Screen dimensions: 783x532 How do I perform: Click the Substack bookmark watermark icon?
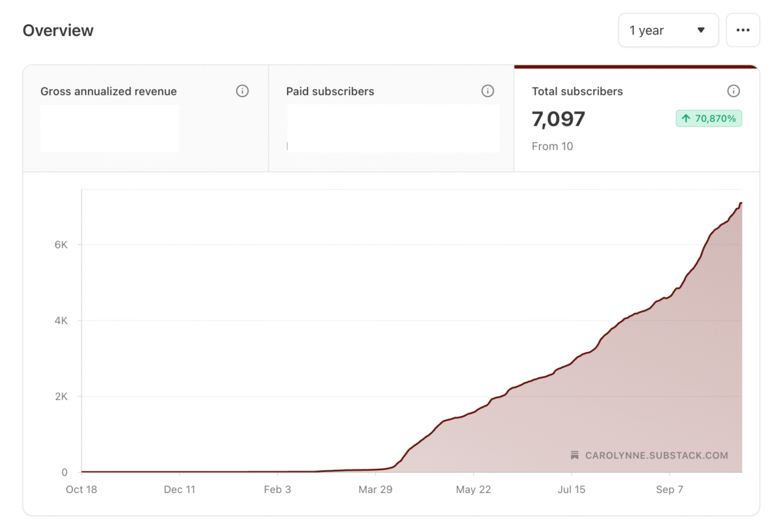pos(574,456)
